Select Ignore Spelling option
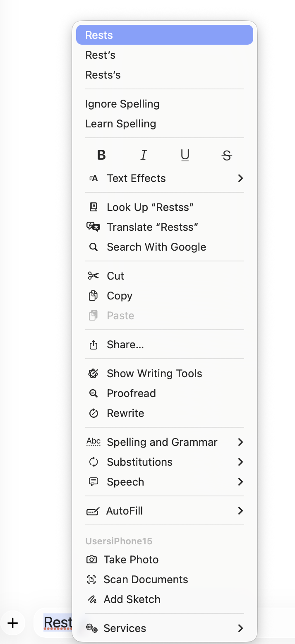The image size is (295, 644). pos(122,104)
